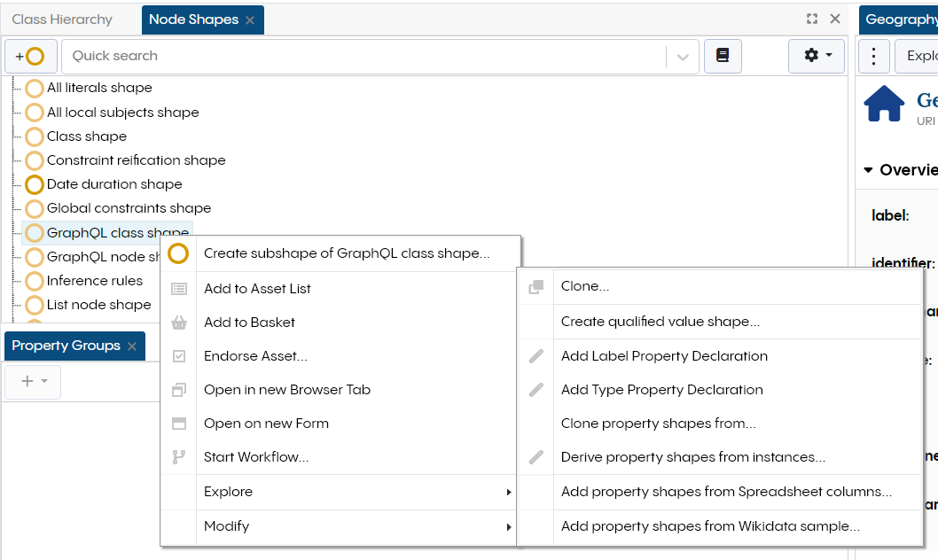Open the Geography tab on the right
Image resolution: width=938 pixels, height=560 pixels.
(x=900, y=19)
